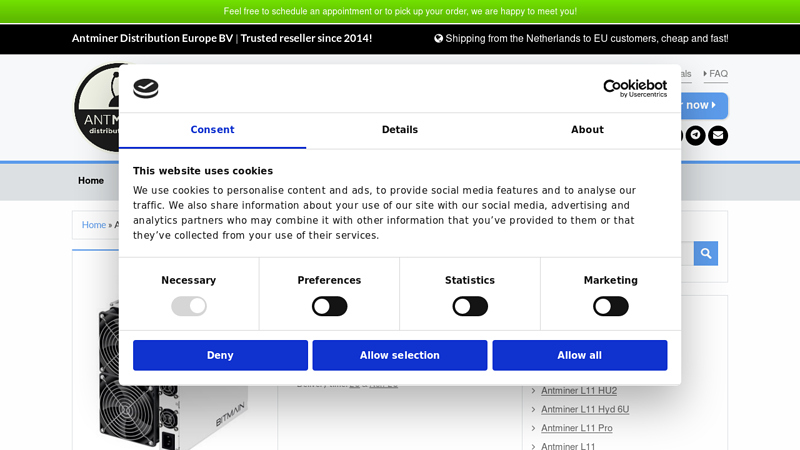The height and width of the screenshot is (450, 800).
Task: Click chevron beside Antminer L11 HU2
Action: [534, 391]
